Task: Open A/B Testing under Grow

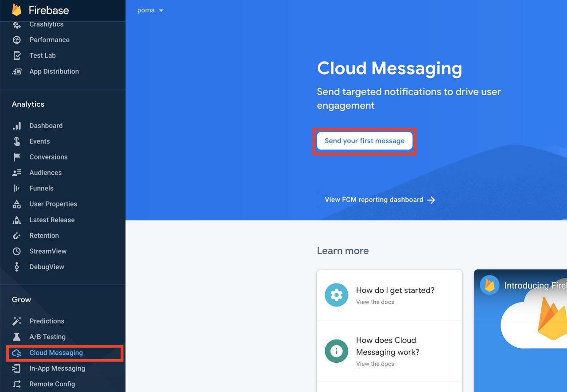Action: pyautogui.click(x=47, y=337)
